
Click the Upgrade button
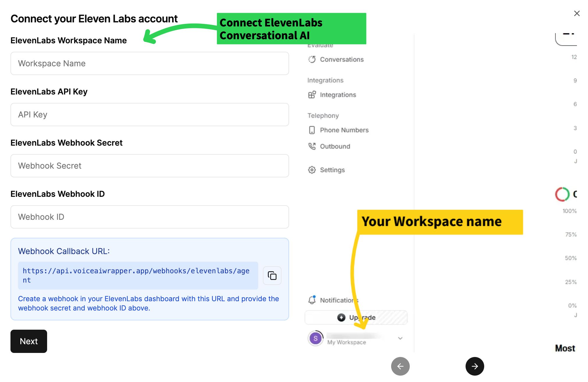pyautogui.click(x=356, y=317)
